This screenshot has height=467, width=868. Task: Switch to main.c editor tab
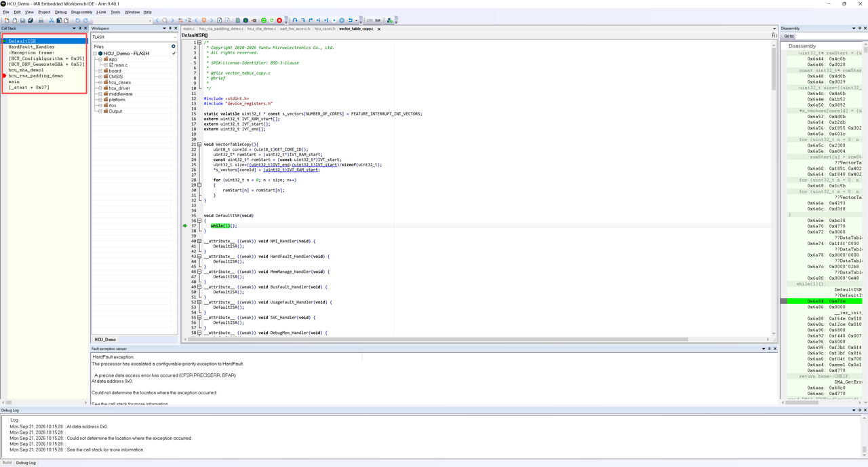coord(189,29)
